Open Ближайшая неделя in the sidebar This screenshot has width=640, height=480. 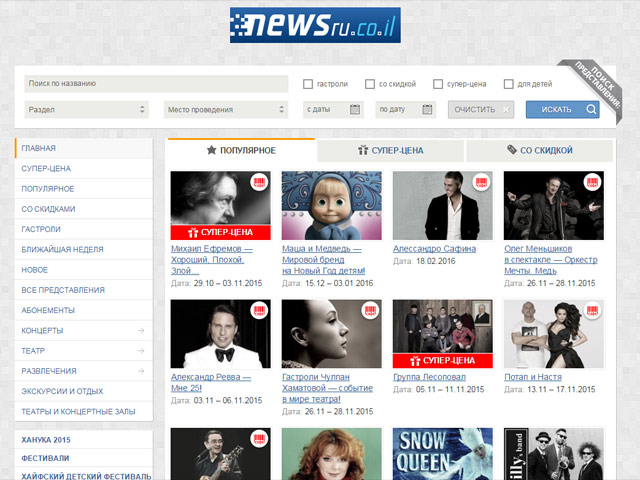click(84, 249)
